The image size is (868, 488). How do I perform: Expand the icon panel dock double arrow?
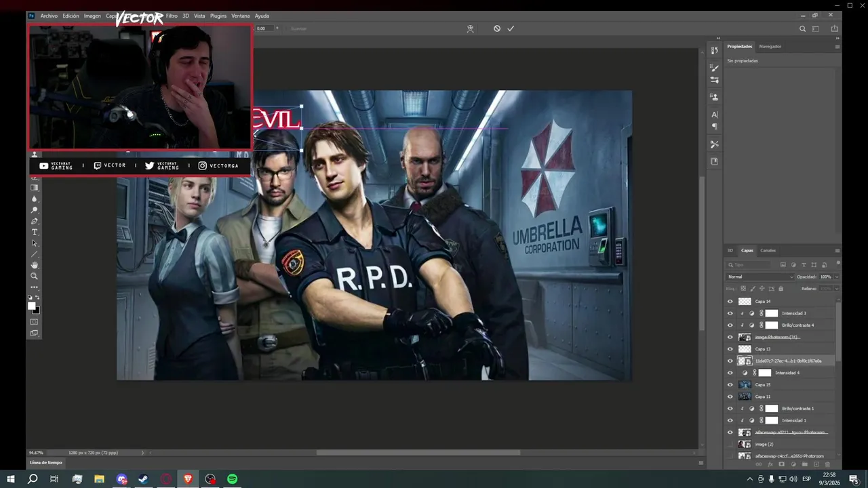point(717,39)
